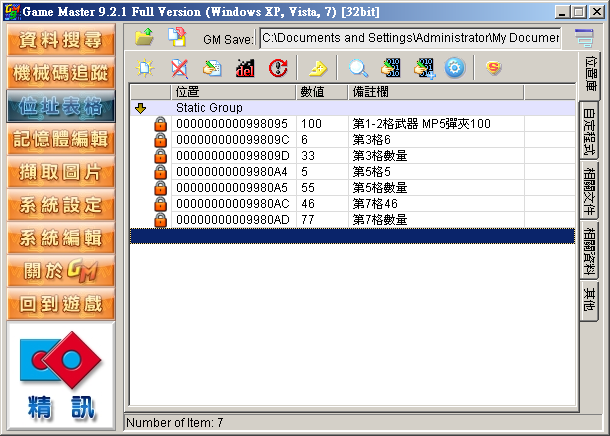This screenshot has width=610, height=436.
Task: Click value cell 33
Action: coord(323,156)
